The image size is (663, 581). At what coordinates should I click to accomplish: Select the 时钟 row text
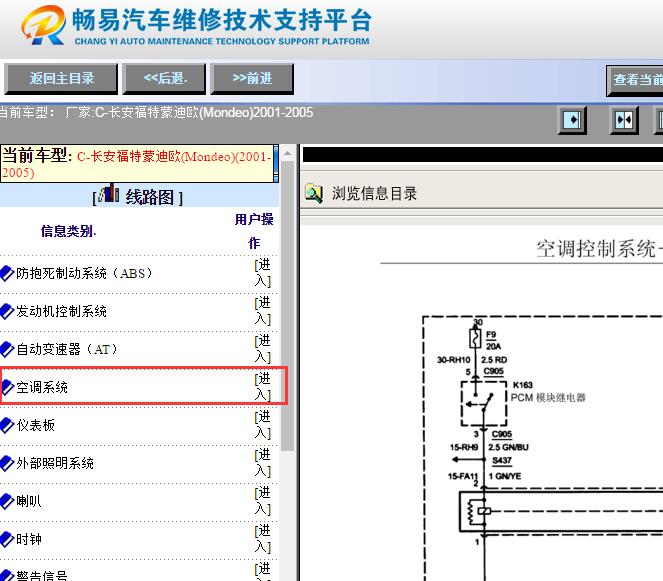[x=29, y=540]
